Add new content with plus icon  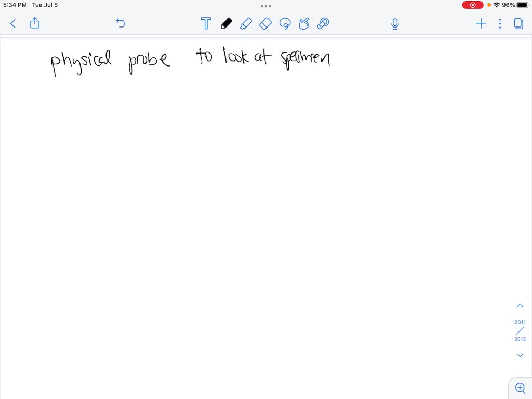pos(481,23)
